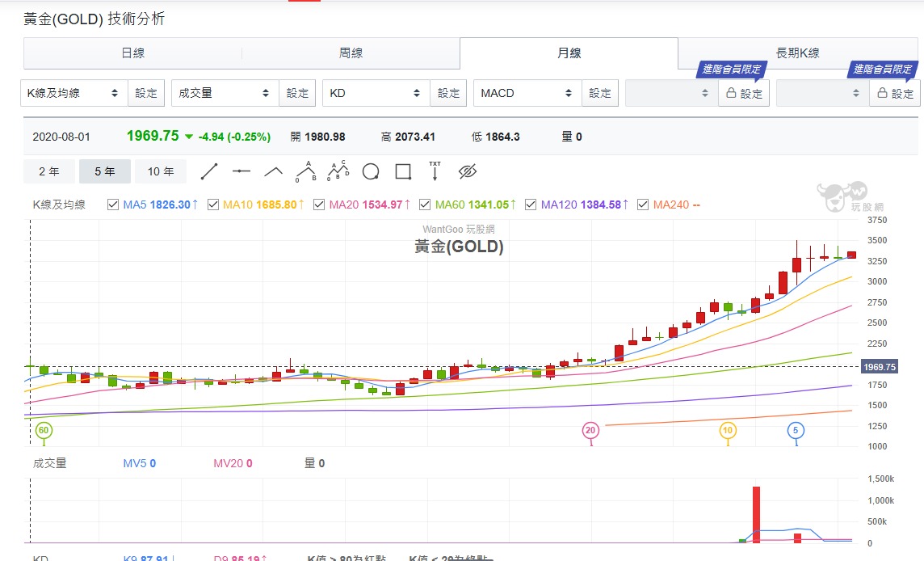Pick the angle polyline drawing tool
Viewport: 924px width, 561px height.
[x=274, y=171]
